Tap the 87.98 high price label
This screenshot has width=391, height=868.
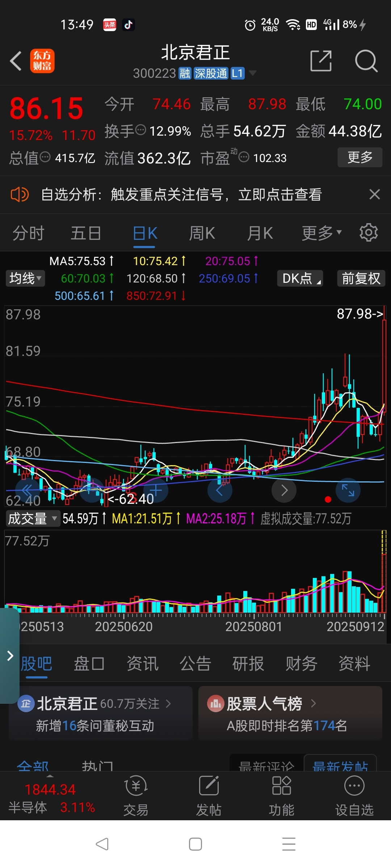[360, 314]
